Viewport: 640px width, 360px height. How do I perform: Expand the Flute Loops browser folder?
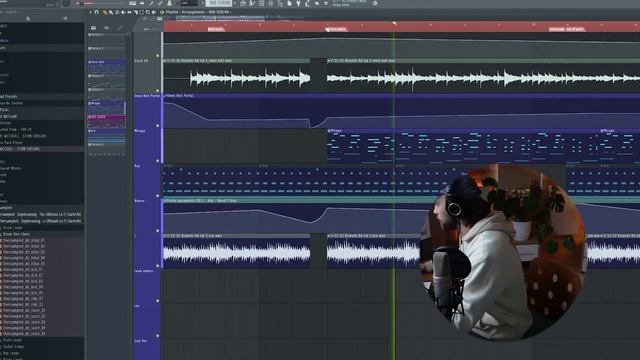coord(13,340)
